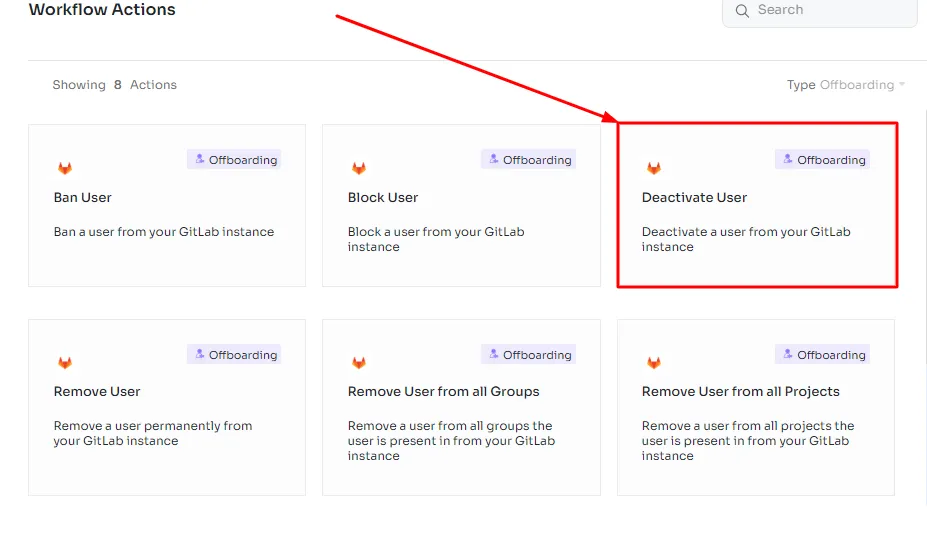Select Remove User from all Groups title

pyautogui.click(x=443, y=391)
